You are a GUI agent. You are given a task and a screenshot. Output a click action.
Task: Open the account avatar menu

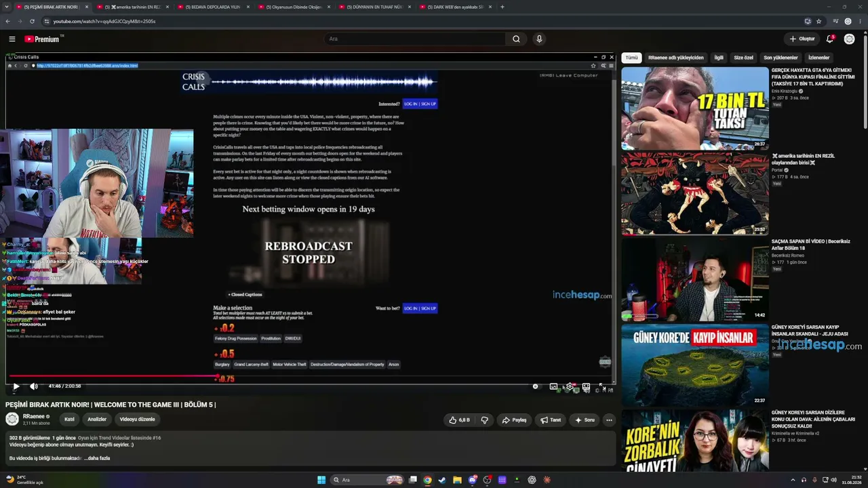point(849,39)
